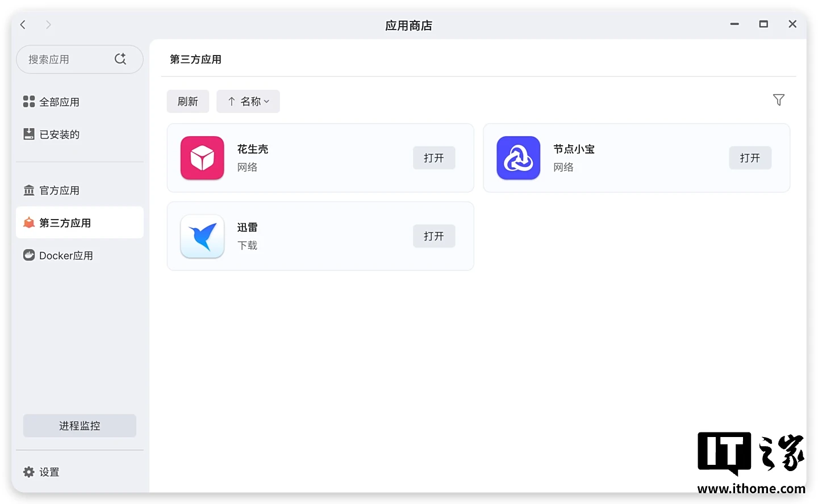Open 节点小宝 with its 打开 button
Image resolution: width=818 pixels, height=504 pixels.
click(x=749, y=158)
